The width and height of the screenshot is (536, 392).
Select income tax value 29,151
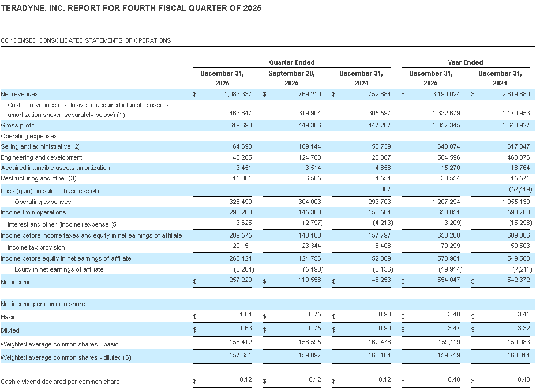click(x=242, y=246)
